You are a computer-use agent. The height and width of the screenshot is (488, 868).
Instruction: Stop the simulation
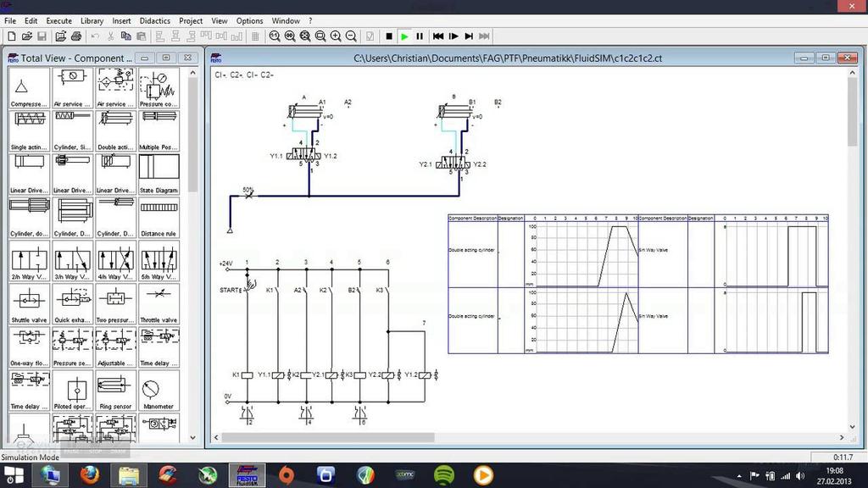(x=388, y=36)
